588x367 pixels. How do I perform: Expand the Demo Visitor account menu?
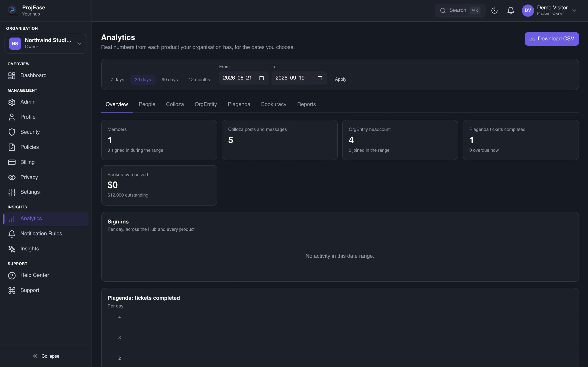(x=549, y=10)
